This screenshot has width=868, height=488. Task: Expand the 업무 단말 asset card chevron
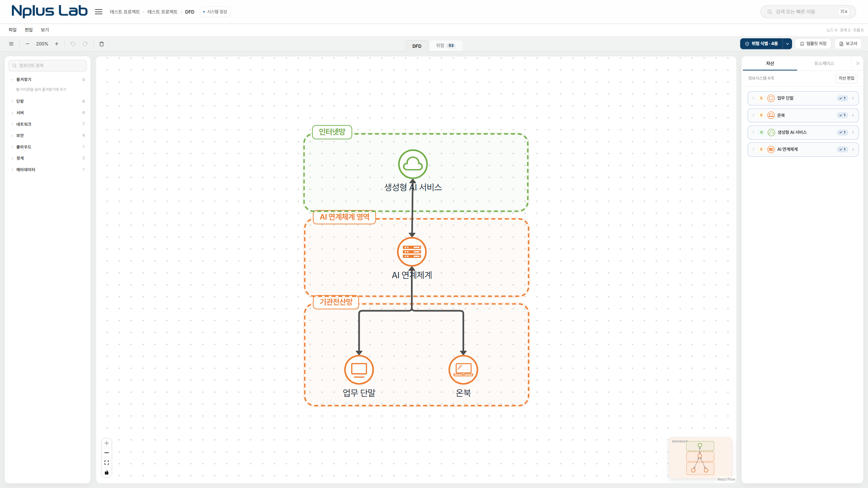point(853,98)
